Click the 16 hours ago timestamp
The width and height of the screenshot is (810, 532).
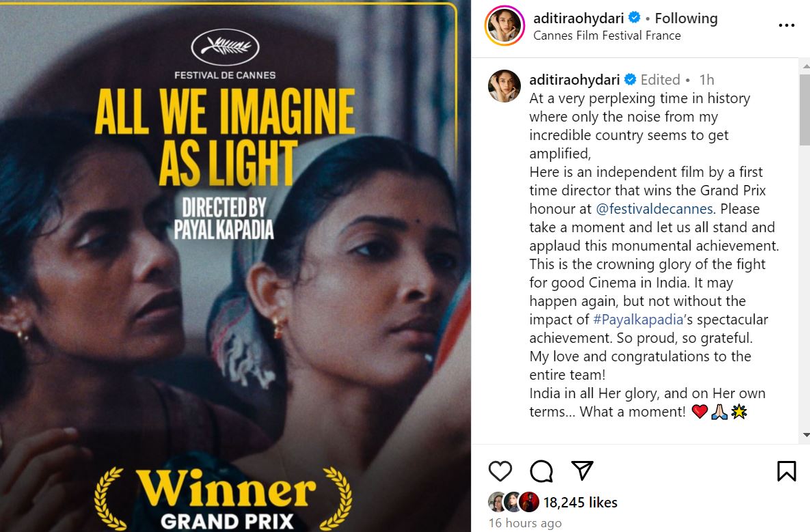point(525,523)
